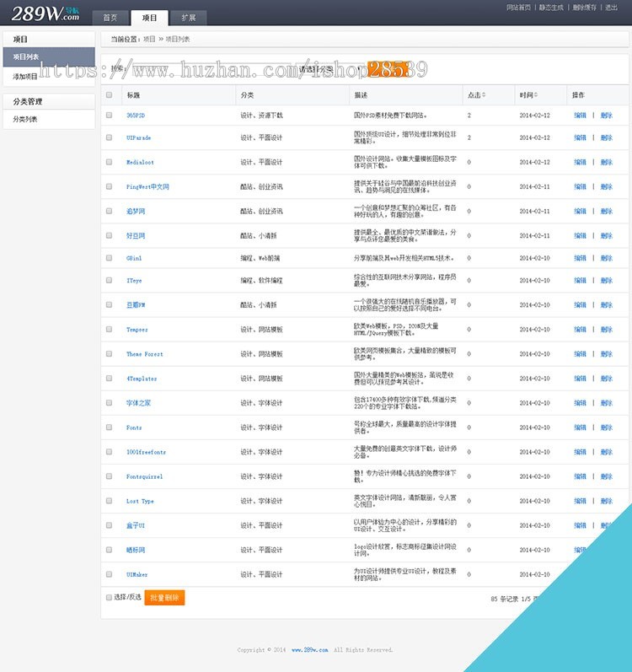Click 删除 for the Fontsquirrel row
This screenshot has width=632, height=672.
tap(607, 476)
